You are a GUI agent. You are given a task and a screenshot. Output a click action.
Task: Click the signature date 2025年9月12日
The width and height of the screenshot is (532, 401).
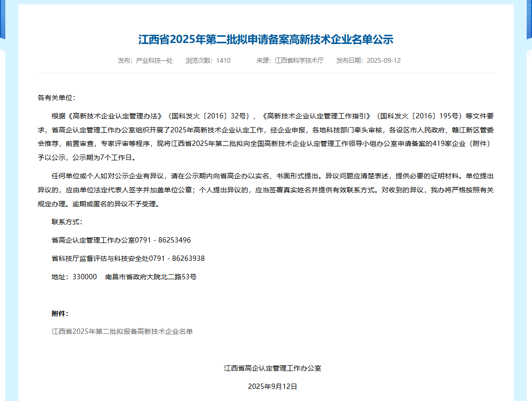[x=272, y=387]
